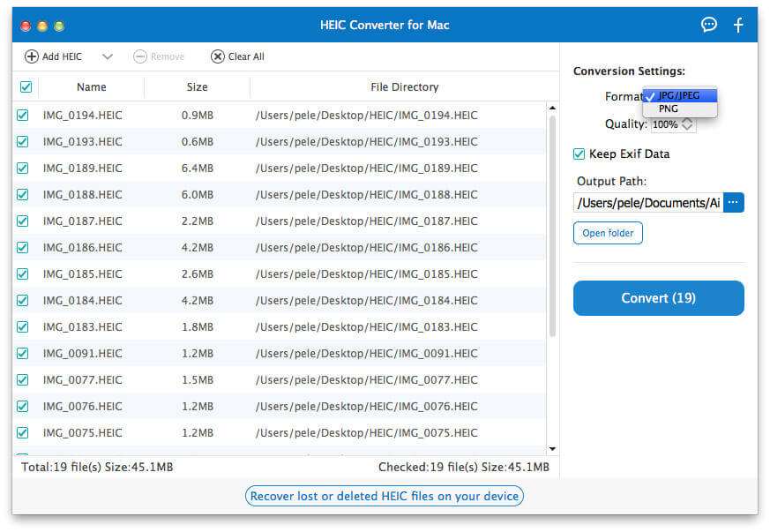Click the file list vertical scrollbar thumb
Image resolution: width=770 pixels, height=532 pixels.
coord(552,226)
